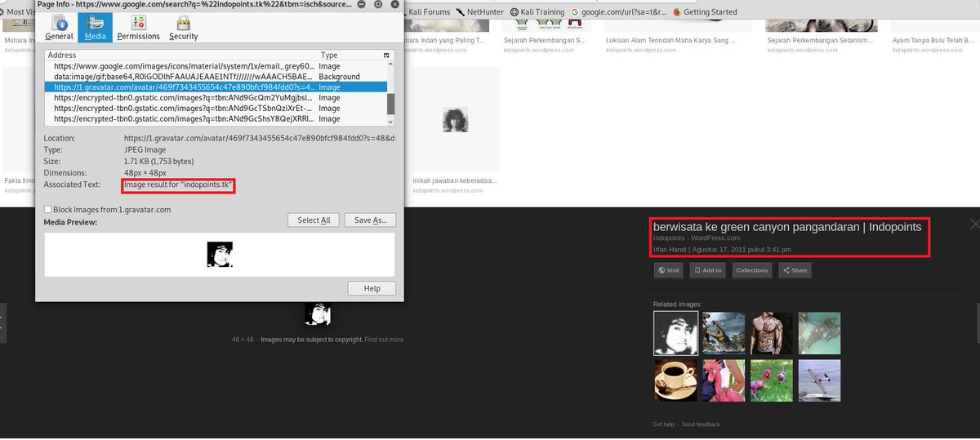The width and height of the screenshot is (980, 440).
Task: Select the Media tab in Page Info
Action: [x=95, y=27]
